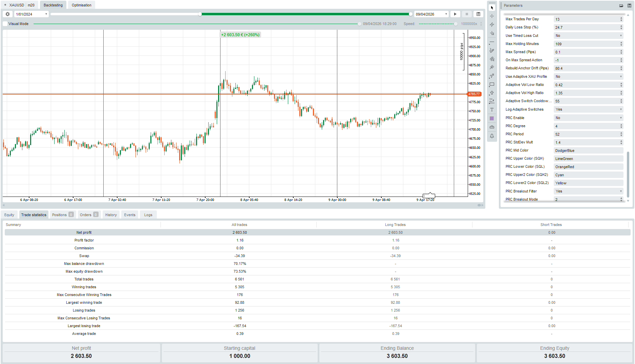Image resolution: width=635 pixels, height=364 pixels.
Task: Open the Equity tab in results
Action: pyautogui.click(x=9, y=214)
